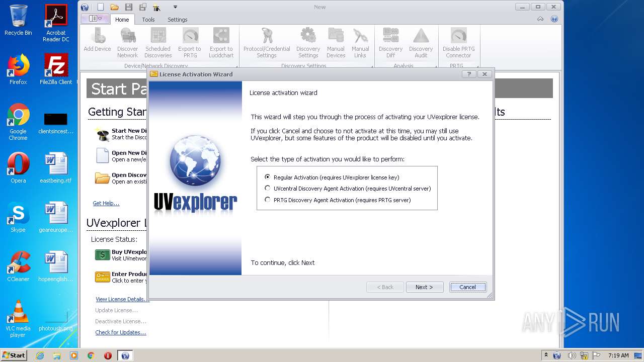The height and width of the screenshot is (362, 644).
Task: Open the application menu dropdown button
Action: (x=95, y=19)
